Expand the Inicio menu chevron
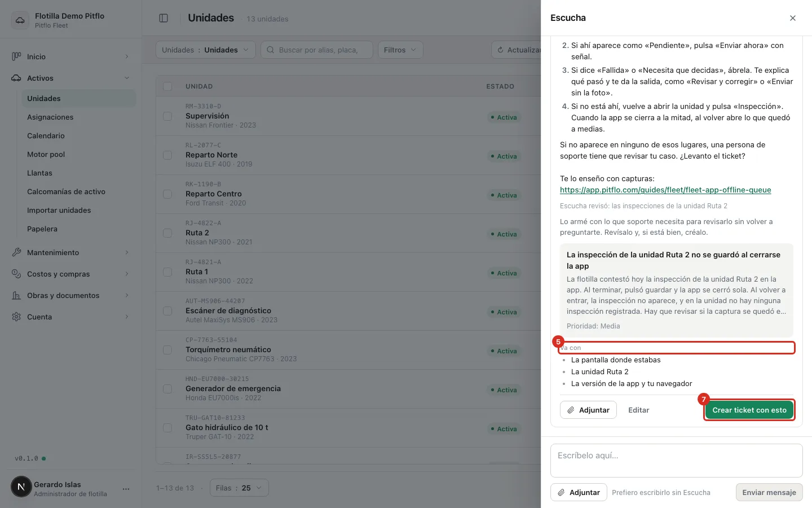The image size is (812, 508). [127, 56]
